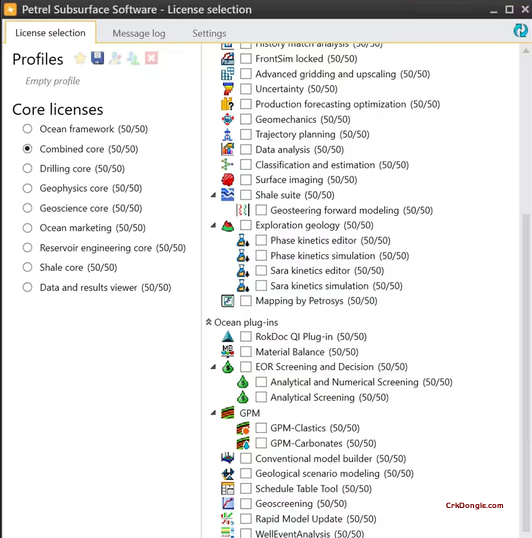
Task: Click the Empty profile entry
Action: pyautogui.click(x=53, y=81)
